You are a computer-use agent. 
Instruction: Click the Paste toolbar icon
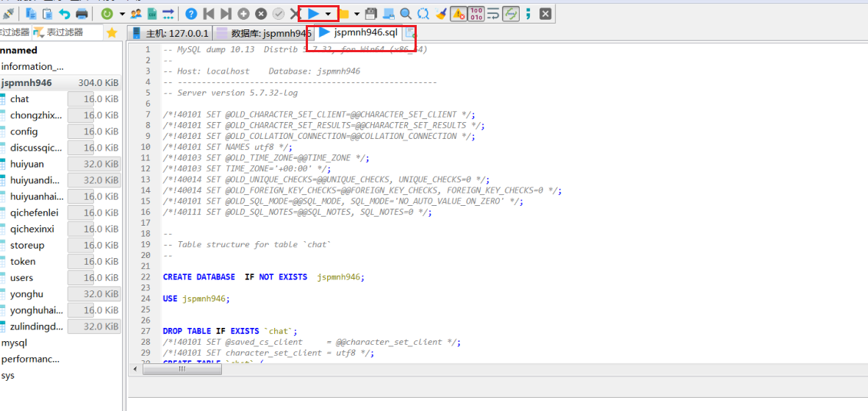48,13
